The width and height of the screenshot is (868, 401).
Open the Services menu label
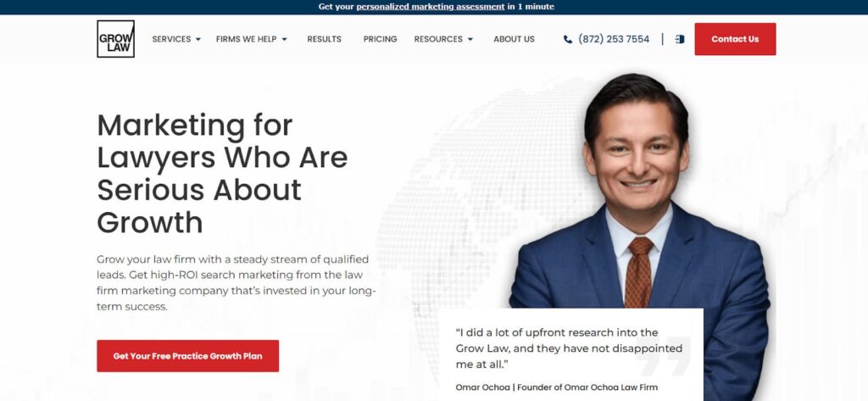[x=171, y=39]
